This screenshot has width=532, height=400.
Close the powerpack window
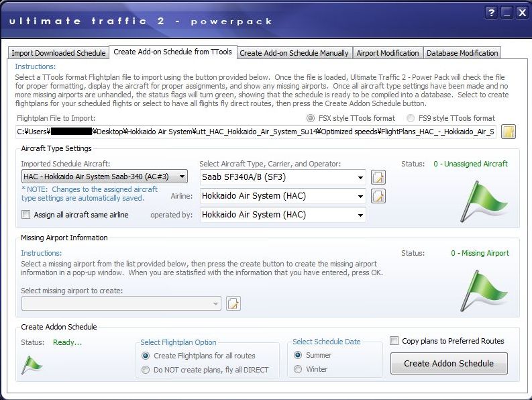tap(522, 13)
